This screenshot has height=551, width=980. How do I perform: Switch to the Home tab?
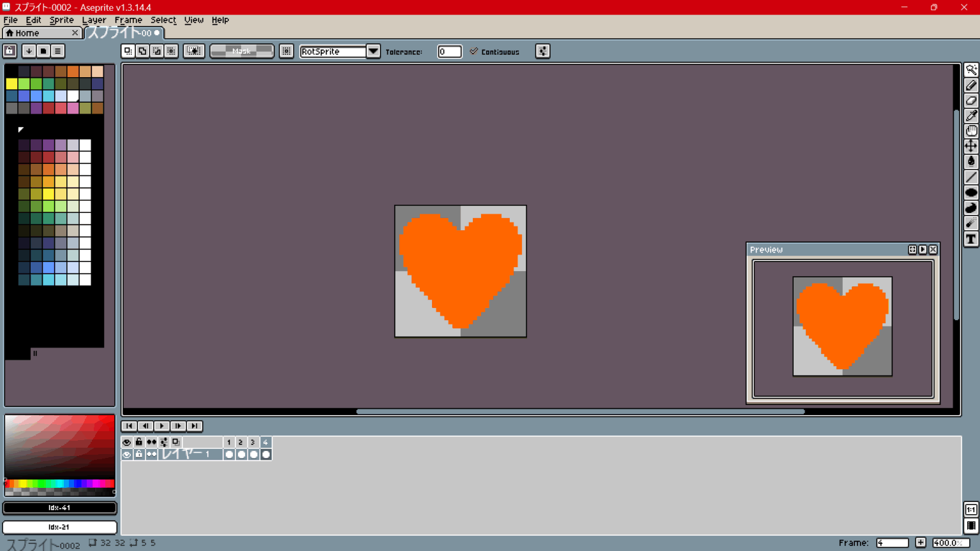pyautogui.click(x=29, y=33)
